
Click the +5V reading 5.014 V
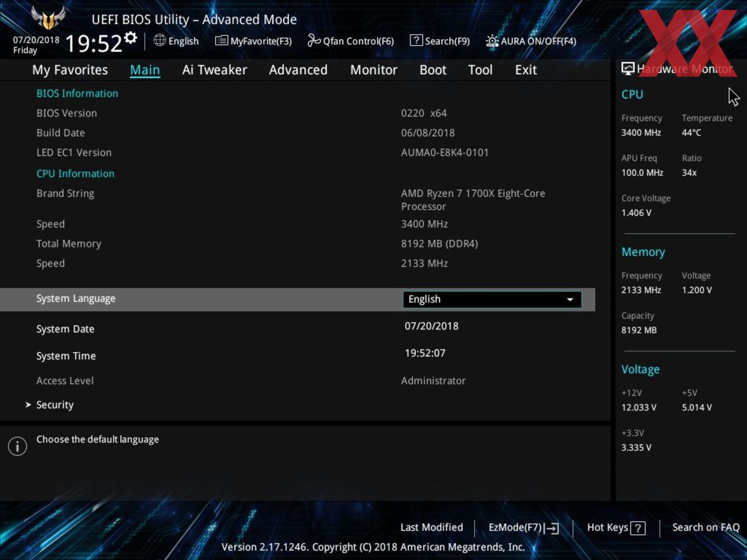click(697, 407)
